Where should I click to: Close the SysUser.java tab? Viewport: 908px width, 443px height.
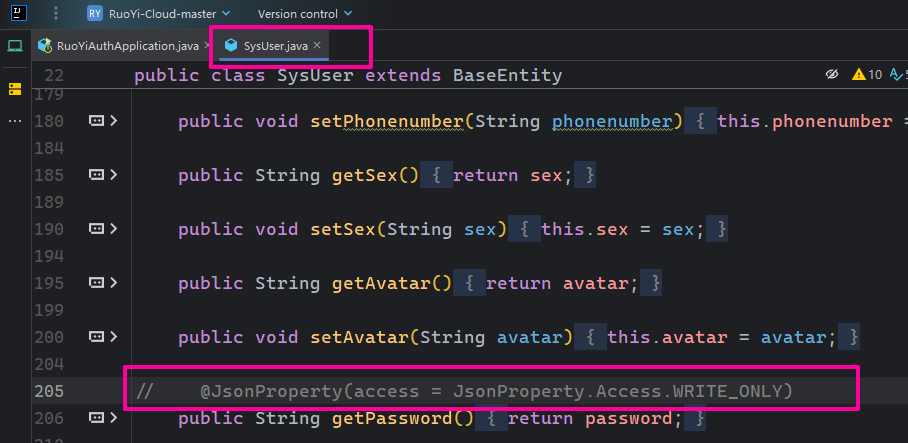[317, 46]
